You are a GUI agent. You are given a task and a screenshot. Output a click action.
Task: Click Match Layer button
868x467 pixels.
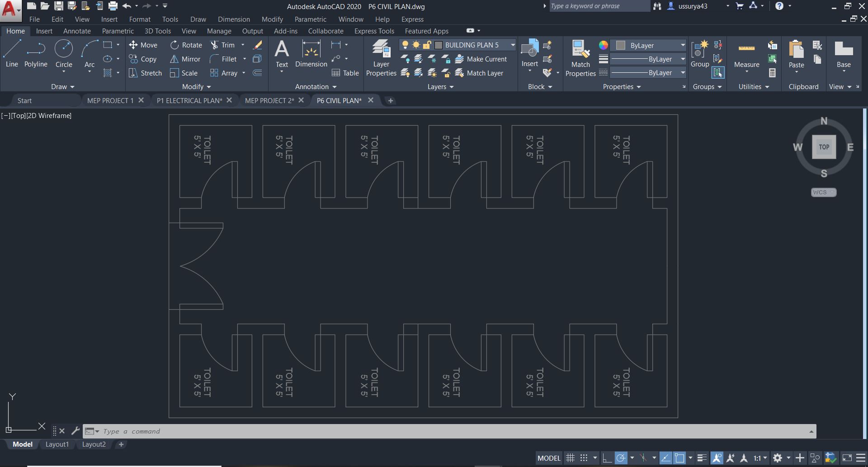[479, 73]
